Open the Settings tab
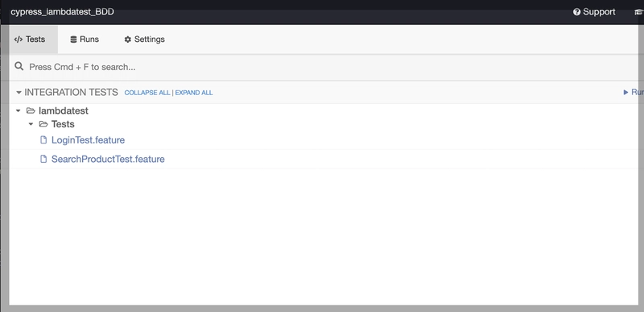Viewport: 644px width, 312px height. tap(145, 40)
